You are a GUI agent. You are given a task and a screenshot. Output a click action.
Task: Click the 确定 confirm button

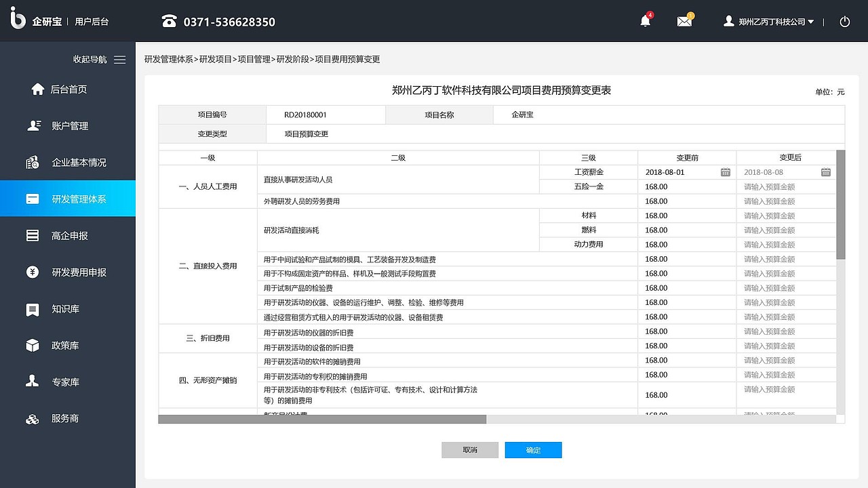[533, 449]
